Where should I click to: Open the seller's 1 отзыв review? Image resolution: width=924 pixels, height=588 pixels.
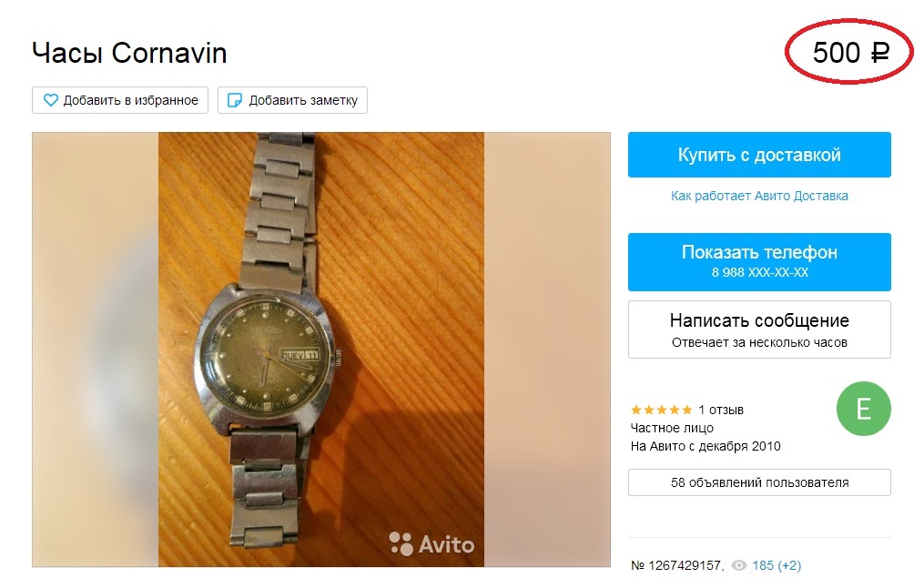click(721, 410)
